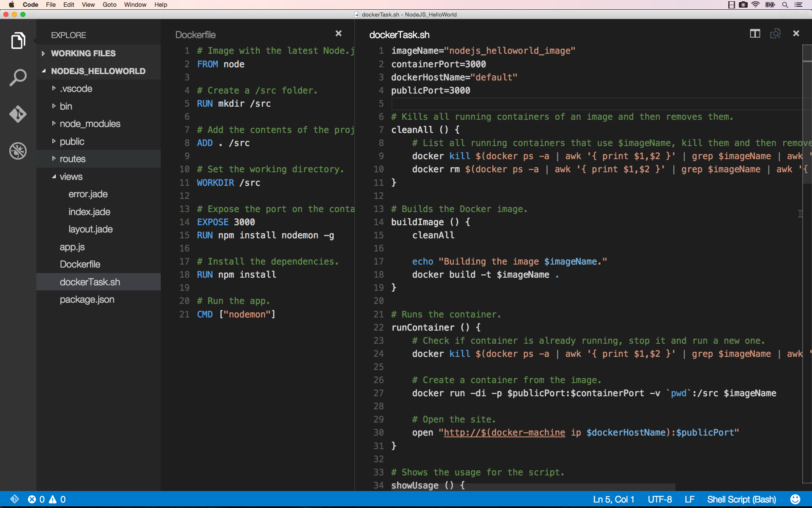Click the split editor icon
The width and height of the screenshot is (812, 508).
point(755,33)
